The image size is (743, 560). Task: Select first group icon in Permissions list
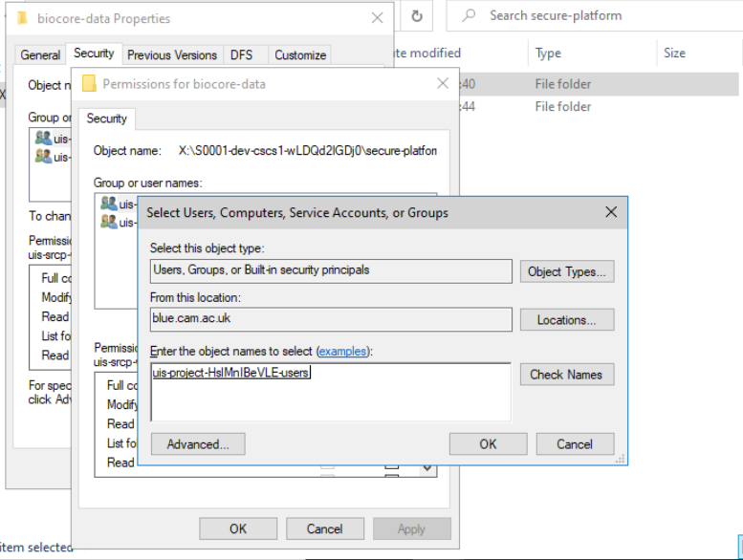(109, 204)
